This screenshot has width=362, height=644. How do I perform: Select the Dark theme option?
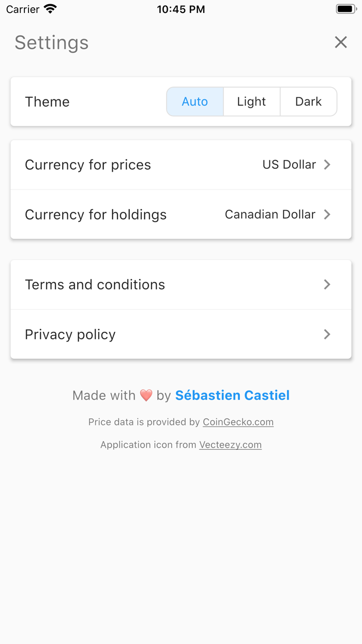click(x=308, y=101)
